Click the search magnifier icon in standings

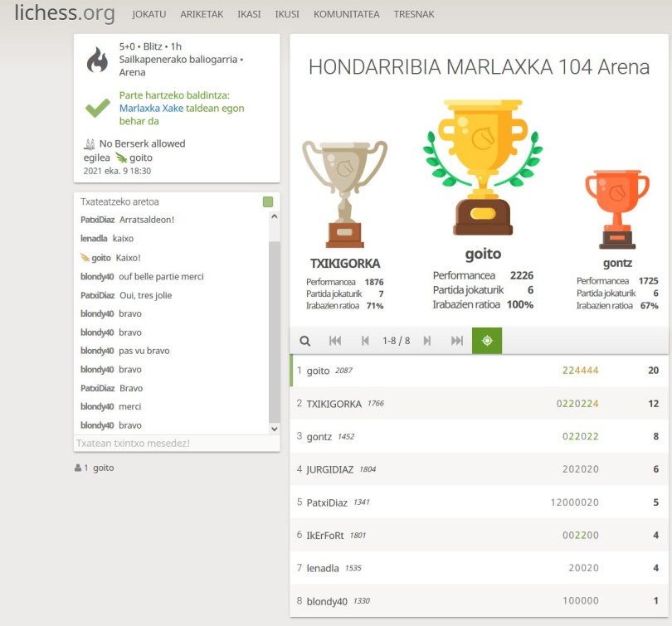[305, 341]
